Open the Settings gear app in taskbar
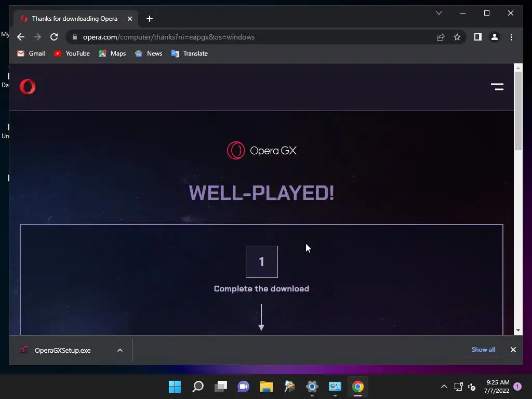The width and height of the screenshot is (532, 399). 312,387
